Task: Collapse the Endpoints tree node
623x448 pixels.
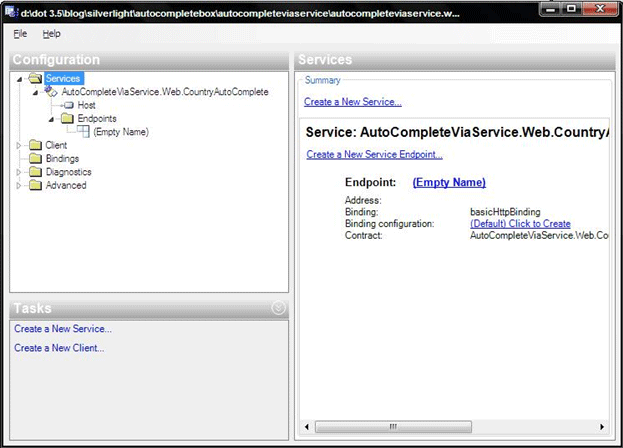Action: (x=51, y=118)
